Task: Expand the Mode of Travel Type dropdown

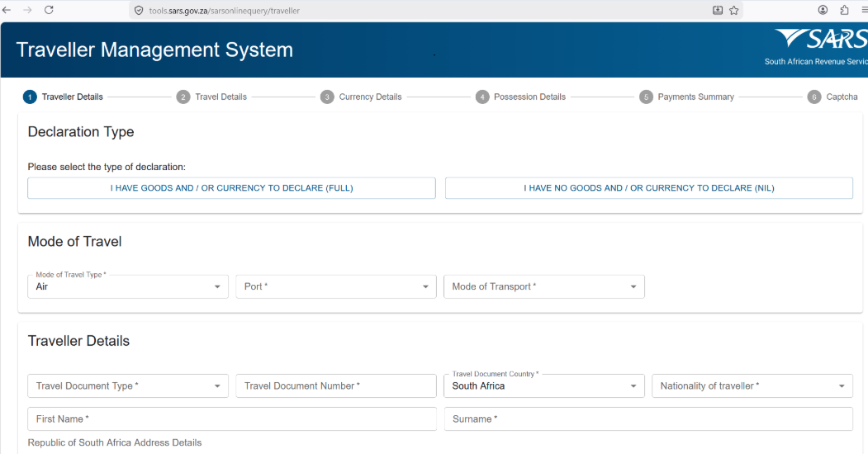Action: [128, 286]
